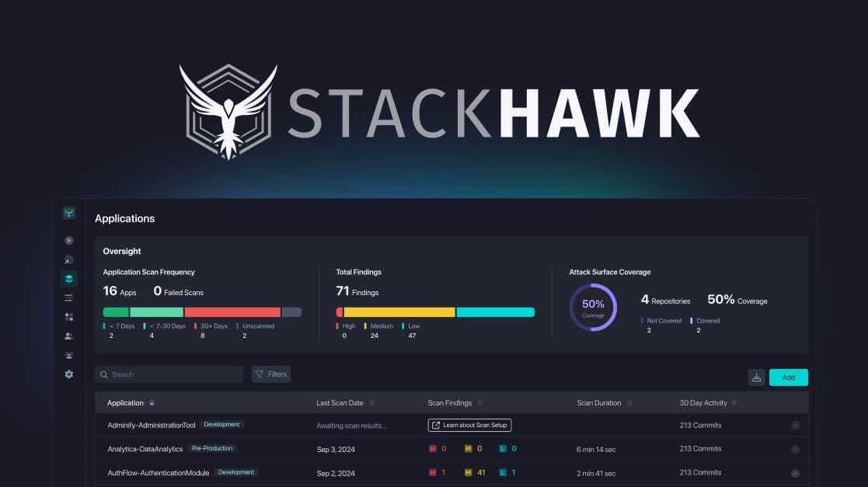Click Learn about Scan Setup link
Image resolution: width=868 pixels, height=487 pixels.
coord(469,425)
